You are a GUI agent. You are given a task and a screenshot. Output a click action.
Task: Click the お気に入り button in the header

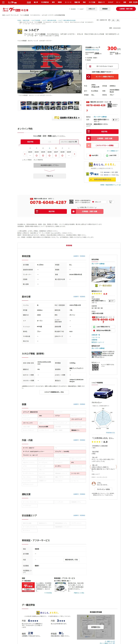[x=92, y=9]
